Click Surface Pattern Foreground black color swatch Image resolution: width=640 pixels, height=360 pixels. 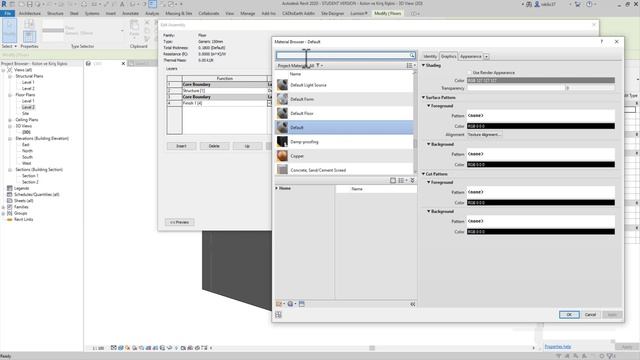coord(541,126)
